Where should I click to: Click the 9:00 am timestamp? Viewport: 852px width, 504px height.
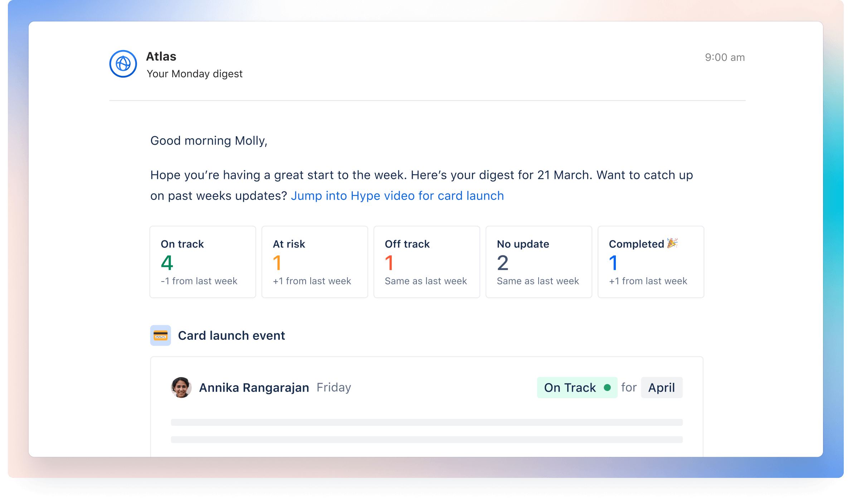point(724,57)
